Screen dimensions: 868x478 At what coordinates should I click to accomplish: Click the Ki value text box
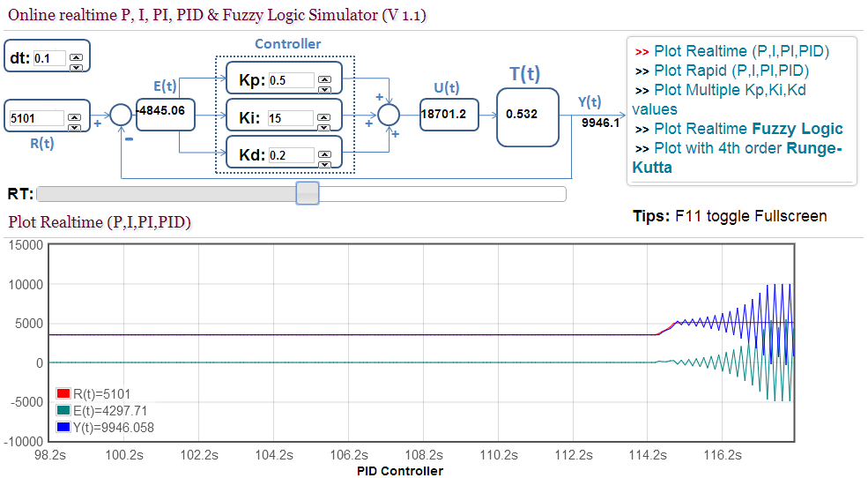click(x=291, y=118)
